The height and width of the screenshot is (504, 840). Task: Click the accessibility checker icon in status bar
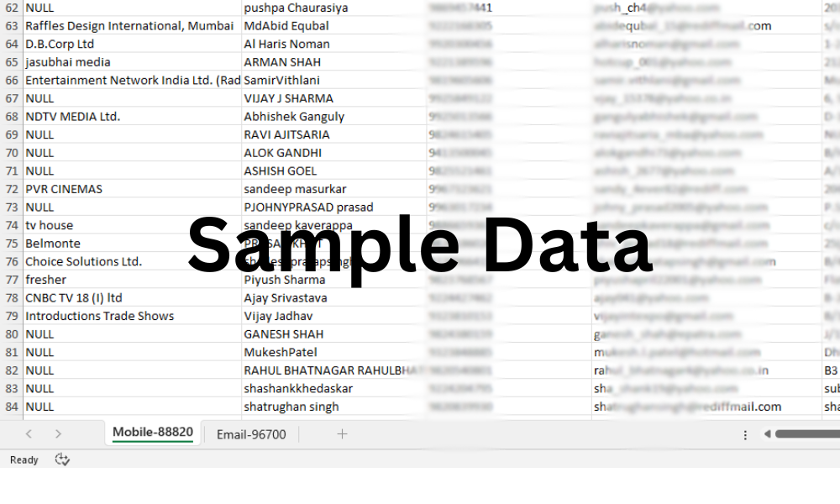click(x=62, y=459)
